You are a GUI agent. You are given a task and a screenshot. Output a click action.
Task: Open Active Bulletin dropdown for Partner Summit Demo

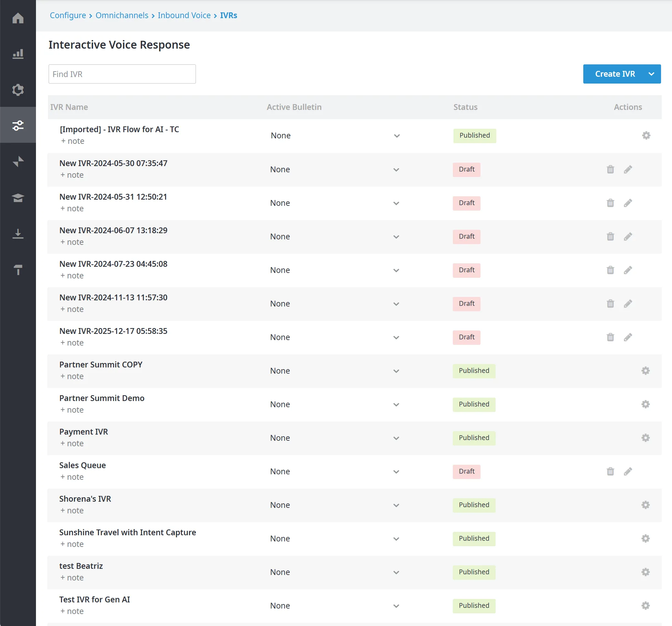click(x=335, y=404)
